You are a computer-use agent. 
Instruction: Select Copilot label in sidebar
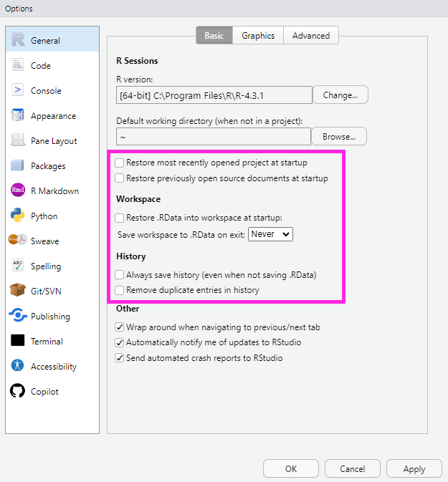[x=44, y=392]
